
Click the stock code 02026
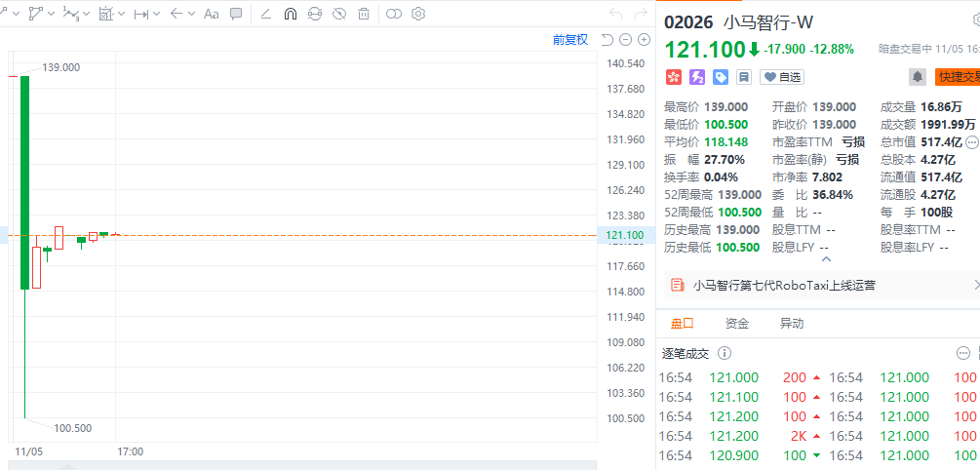point(688,22)
